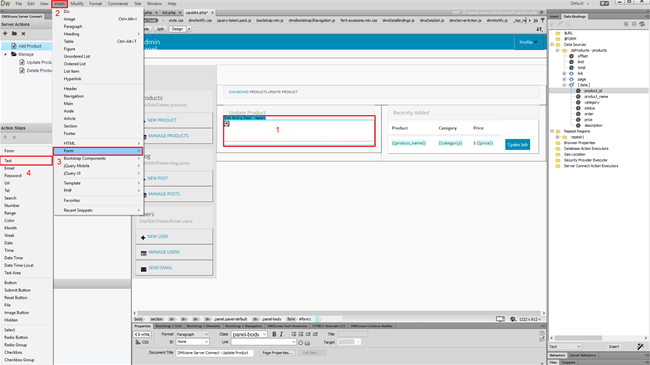Click the browse folder icon next to Link

pyautogui.click(x=307, y=343)
